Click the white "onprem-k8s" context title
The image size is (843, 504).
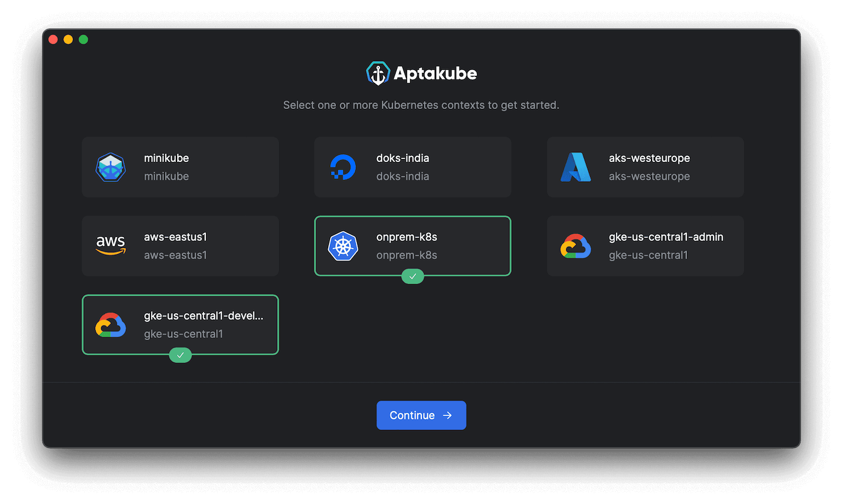coord(406,237)
